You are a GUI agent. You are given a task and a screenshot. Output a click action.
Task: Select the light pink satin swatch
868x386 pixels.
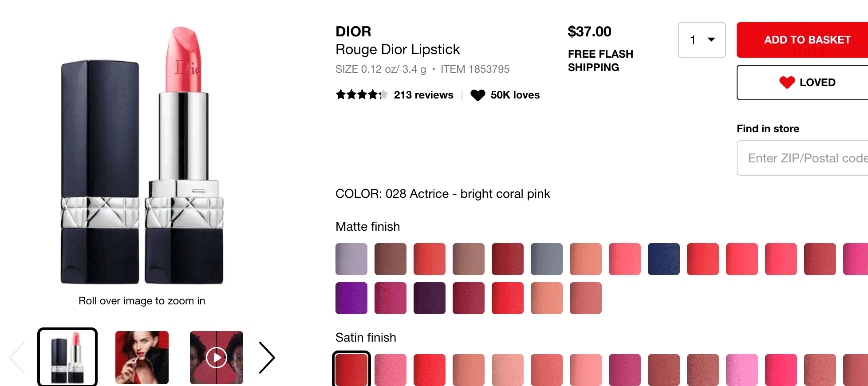742,370
